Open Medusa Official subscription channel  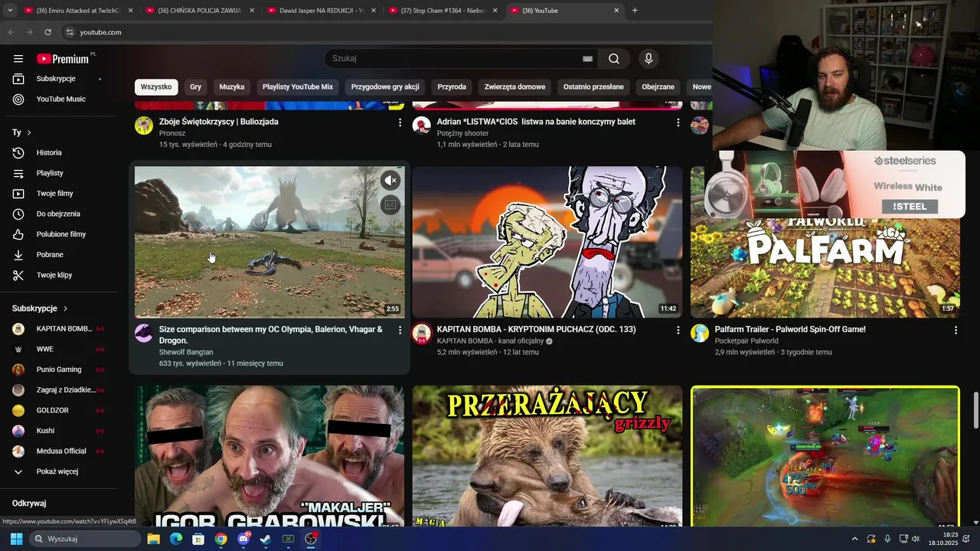coord(60,452)
